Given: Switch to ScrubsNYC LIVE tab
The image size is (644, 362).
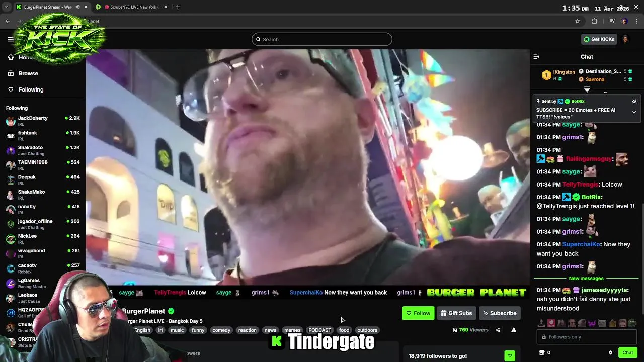Looking at the screenshot, I should coord(132,7).
